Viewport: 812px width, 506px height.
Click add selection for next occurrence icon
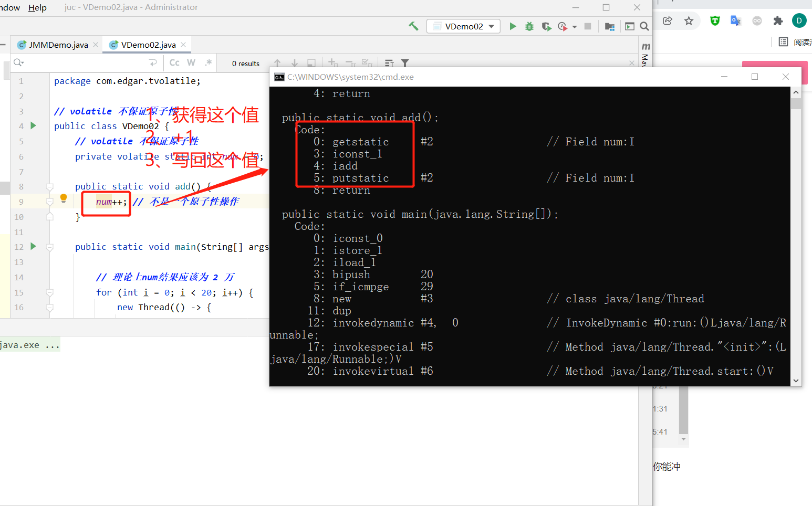[x=333, y=63]
